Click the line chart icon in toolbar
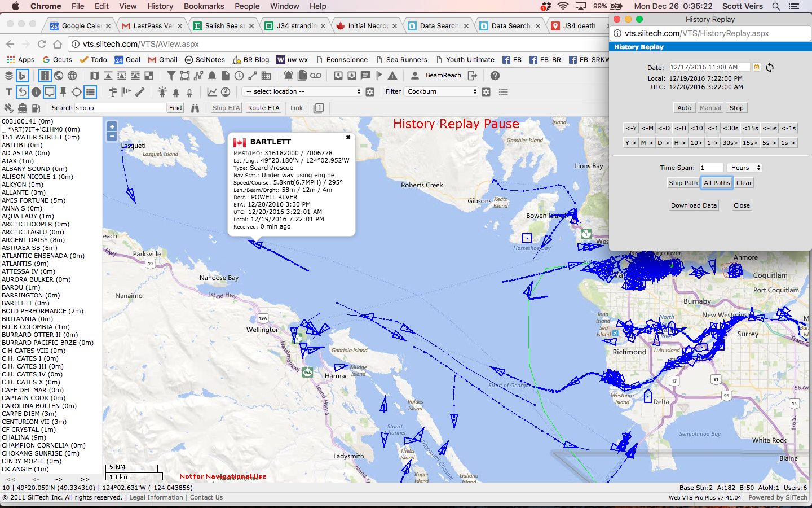This screenshot has width=812, height=508. pyautogui.click(x=212, y=92)
